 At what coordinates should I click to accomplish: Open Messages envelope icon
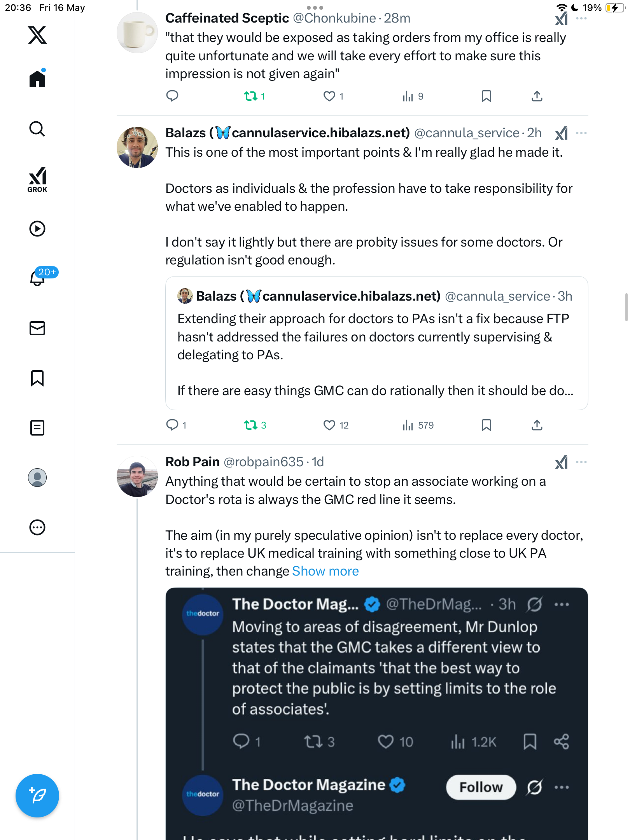coord(37,328)
